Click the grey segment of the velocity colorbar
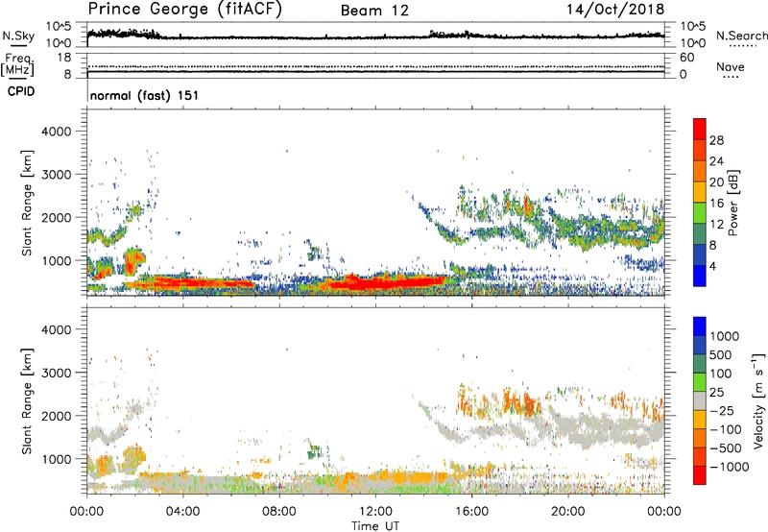Screen dimensions: 768x532 click(x=700, y=401)
